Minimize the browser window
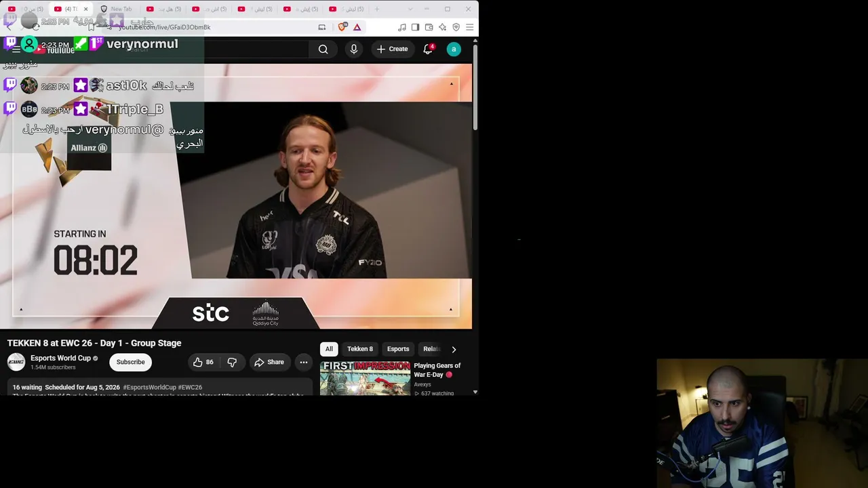 [427, 9]
